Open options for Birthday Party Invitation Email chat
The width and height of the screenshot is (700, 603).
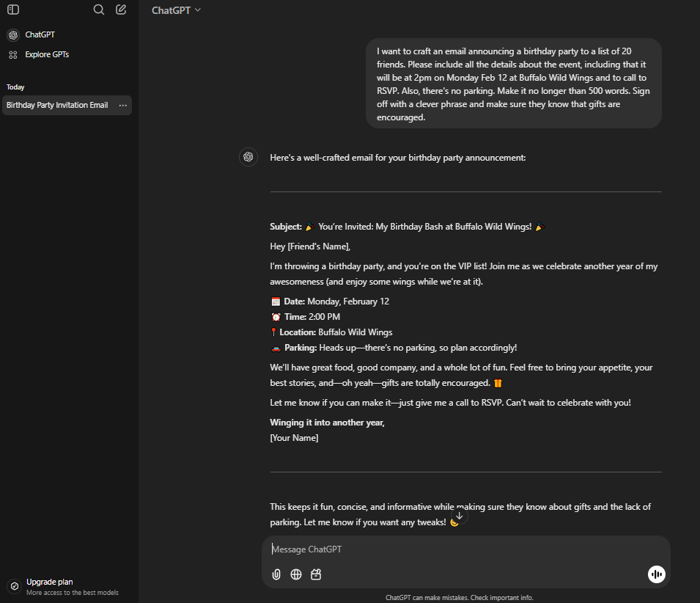(x=122, y=105)
